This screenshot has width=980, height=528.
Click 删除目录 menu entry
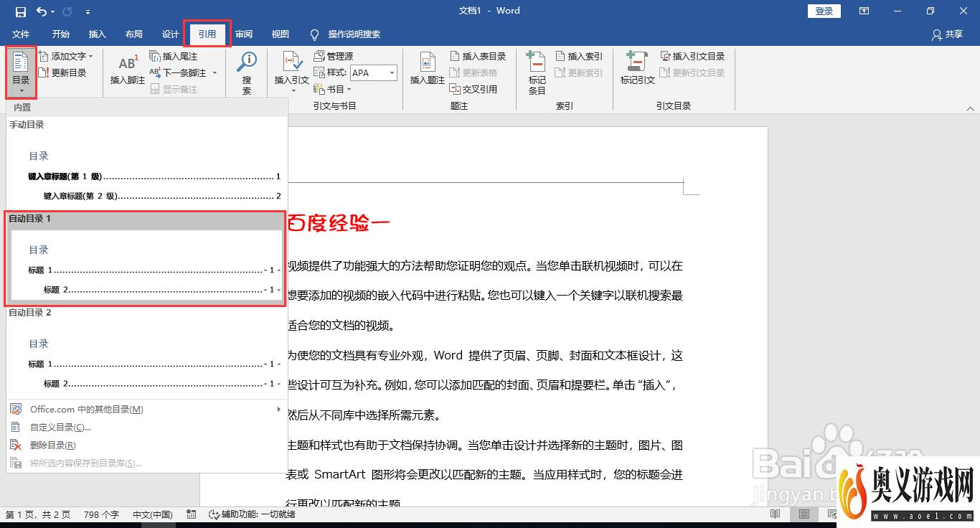click(146, 445)
